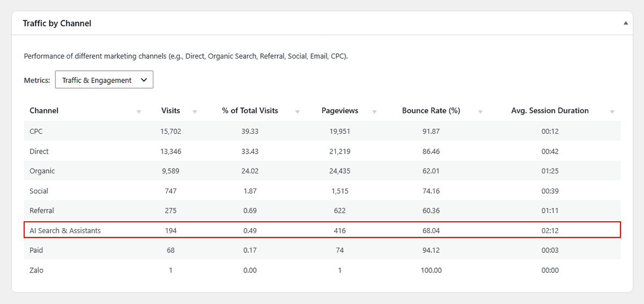This screenshot has height=304, width=644.
Task: Click AI Search visits value 194
Action: pos(171,230)
